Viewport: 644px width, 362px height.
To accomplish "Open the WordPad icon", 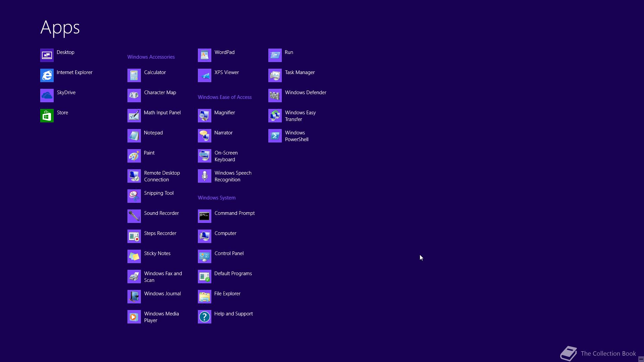I will (x=205, y=55).
